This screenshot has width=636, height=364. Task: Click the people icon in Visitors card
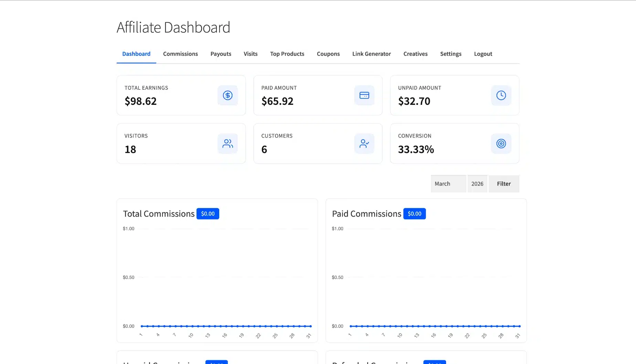[227, 143]
